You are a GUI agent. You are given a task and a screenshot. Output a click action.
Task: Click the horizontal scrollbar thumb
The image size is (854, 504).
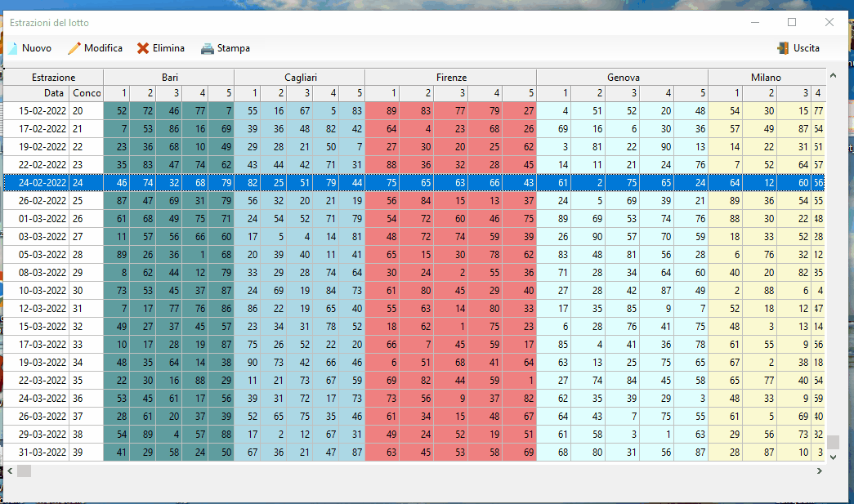pyautogui.click(x=24, y=471)
